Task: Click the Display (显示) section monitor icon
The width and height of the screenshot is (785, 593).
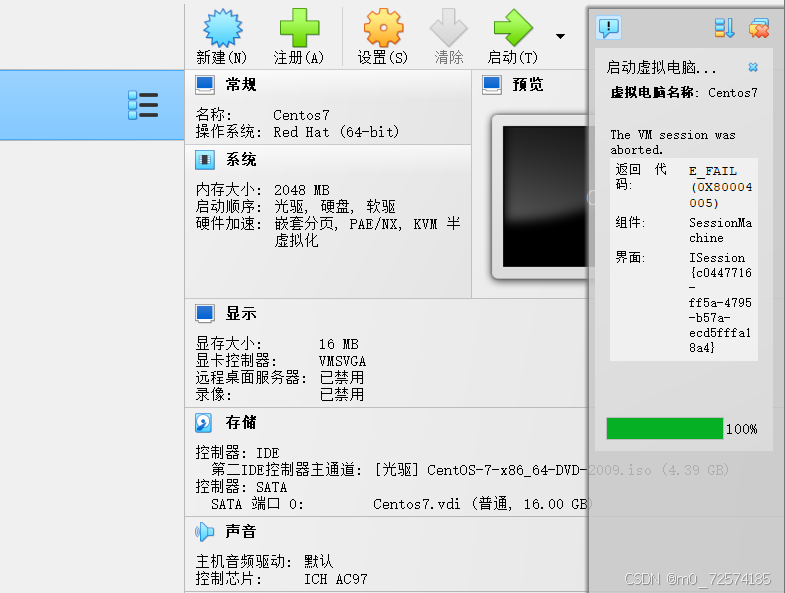Action: (x=205, y=314)
